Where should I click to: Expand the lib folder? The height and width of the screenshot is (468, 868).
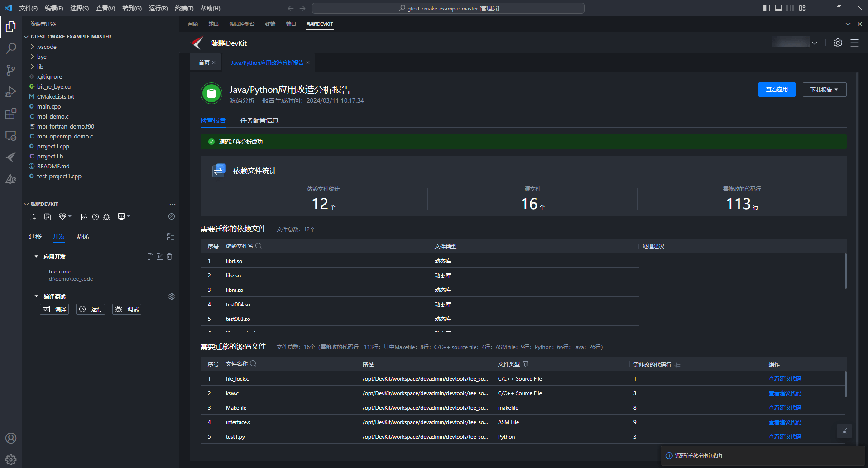pos(32,67)
